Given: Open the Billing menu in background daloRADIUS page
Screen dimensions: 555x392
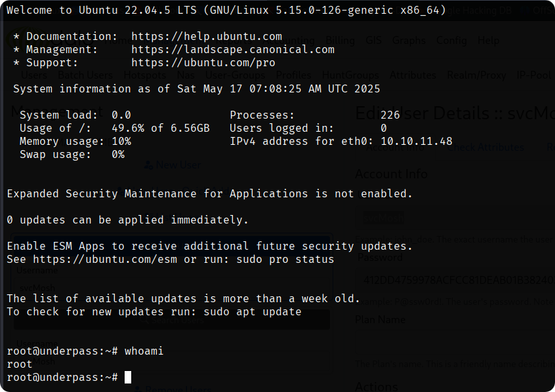Looking at the screenshot, I should coord(340,41).
